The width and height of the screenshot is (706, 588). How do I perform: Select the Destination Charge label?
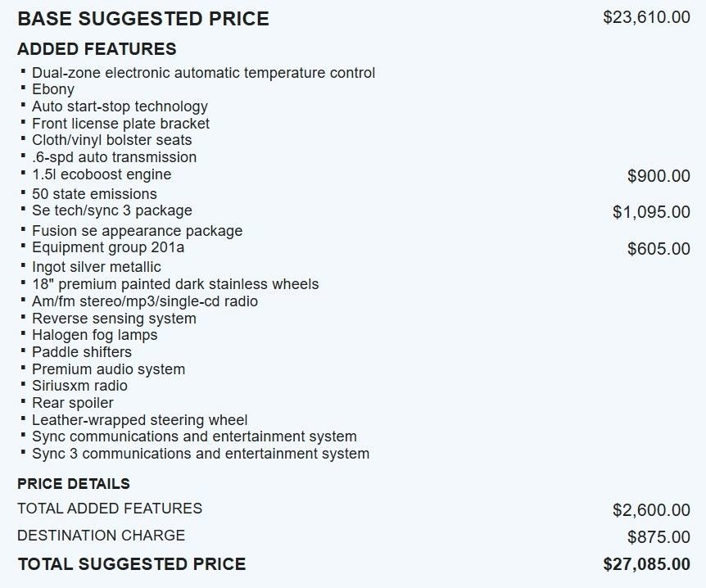click(x=102, y=536)
